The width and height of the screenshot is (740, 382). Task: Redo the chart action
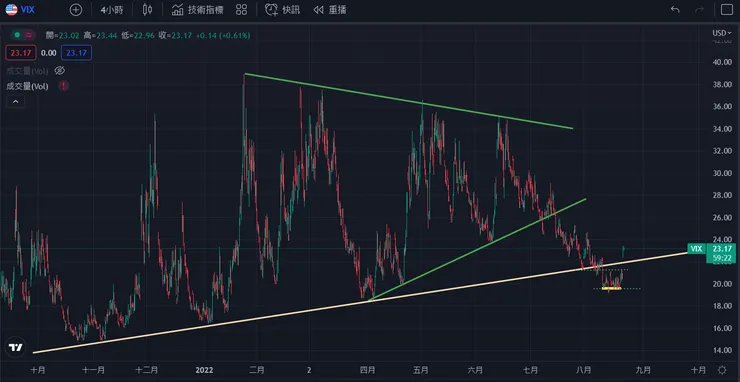699,9
